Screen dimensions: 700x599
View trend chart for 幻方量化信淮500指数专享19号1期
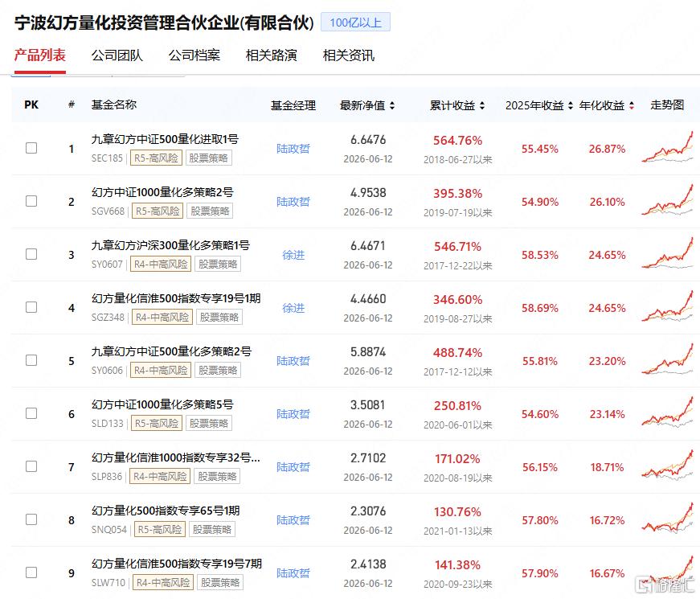pos(667,307)
